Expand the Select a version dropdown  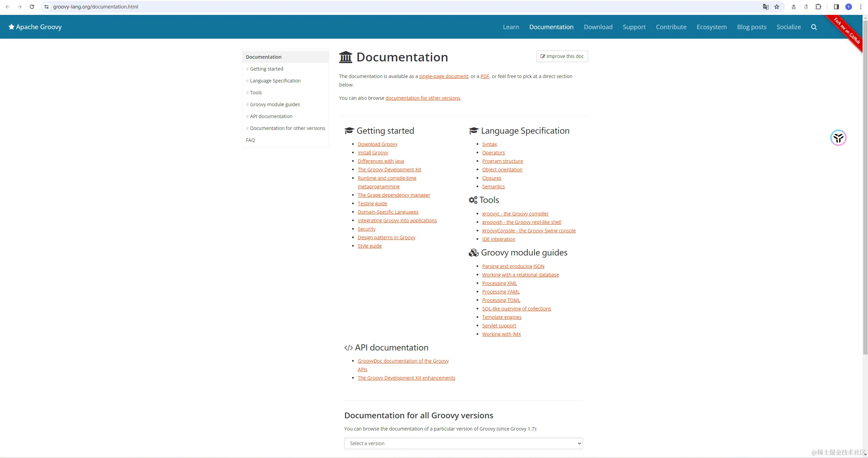[x=463, y=443]
